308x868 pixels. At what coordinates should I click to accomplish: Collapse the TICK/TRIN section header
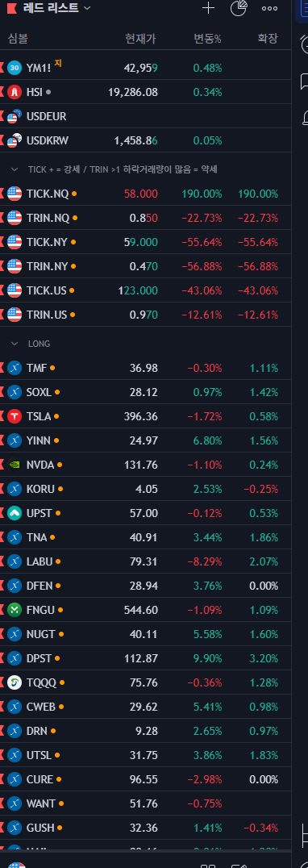pos(15,169)
